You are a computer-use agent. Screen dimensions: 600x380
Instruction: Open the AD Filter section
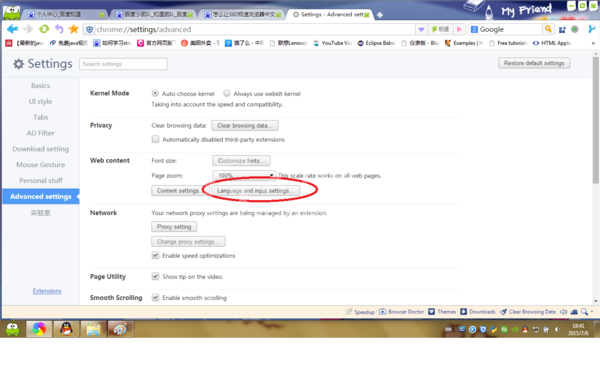[x=41, y=133]
